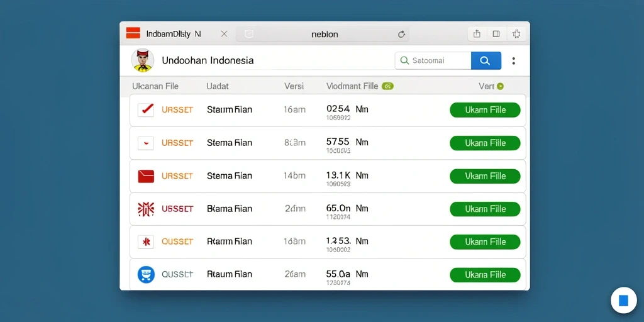This screenshot has width=644, height=322.
Task: Click the red envelope file icon
Action: (x=146, y=176)
